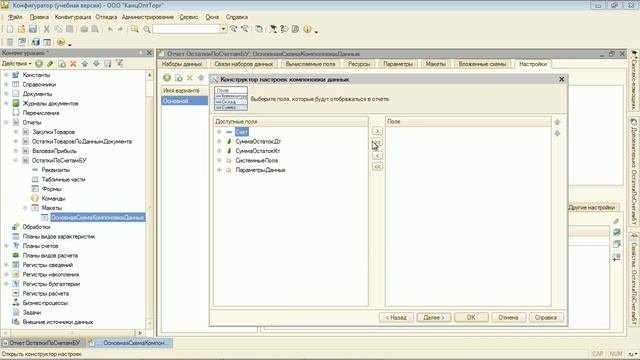Screen dimensions: 640x360
Task: Click the << remove all fields button
Action: (x=377, y=167)
